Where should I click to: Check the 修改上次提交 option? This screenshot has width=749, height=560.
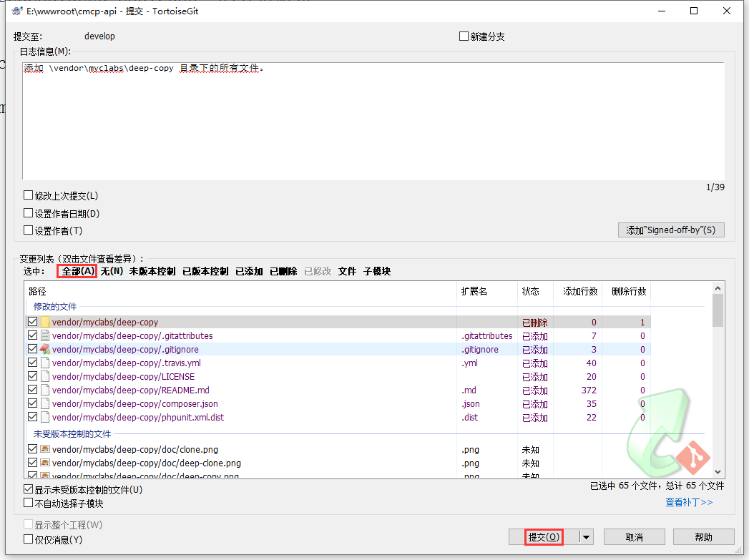(x=29, y=195)
